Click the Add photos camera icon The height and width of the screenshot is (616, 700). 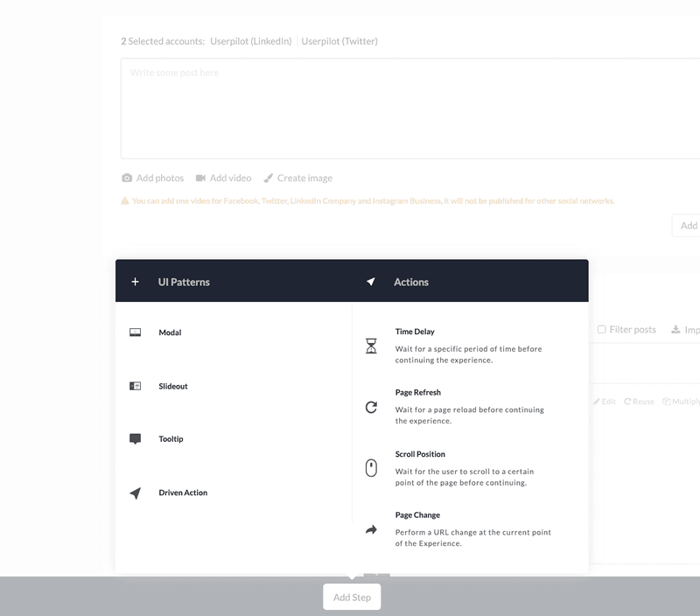pyautogui.click(x=125, y=178)
